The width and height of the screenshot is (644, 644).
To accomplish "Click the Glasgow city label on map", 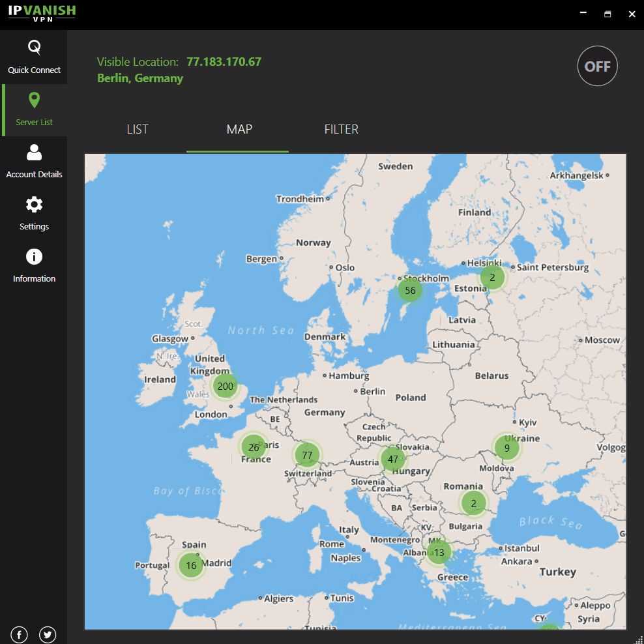I will click(x=169, y=339).
